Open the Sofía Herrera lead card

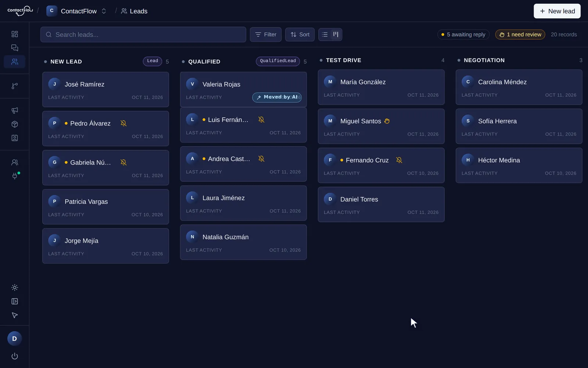point(519,126)
